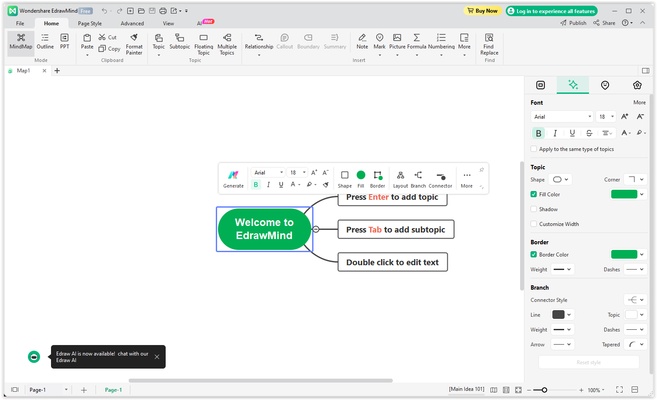
Task: Toggle Bold in right panel
Action: [538, 133]
